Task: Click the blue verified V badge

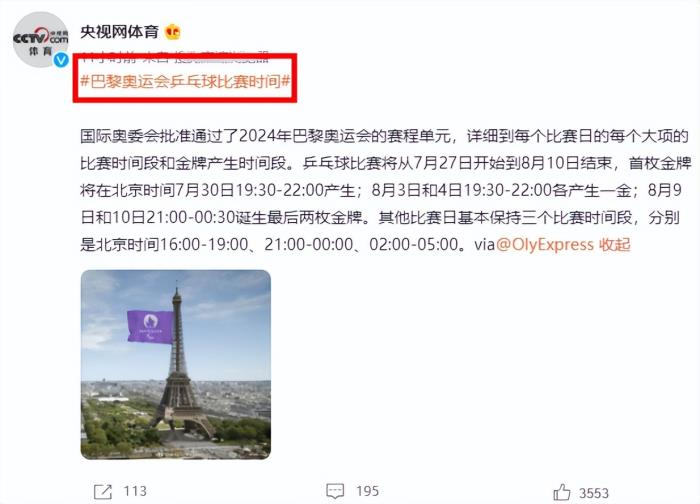Action: (x=61, y=60)
